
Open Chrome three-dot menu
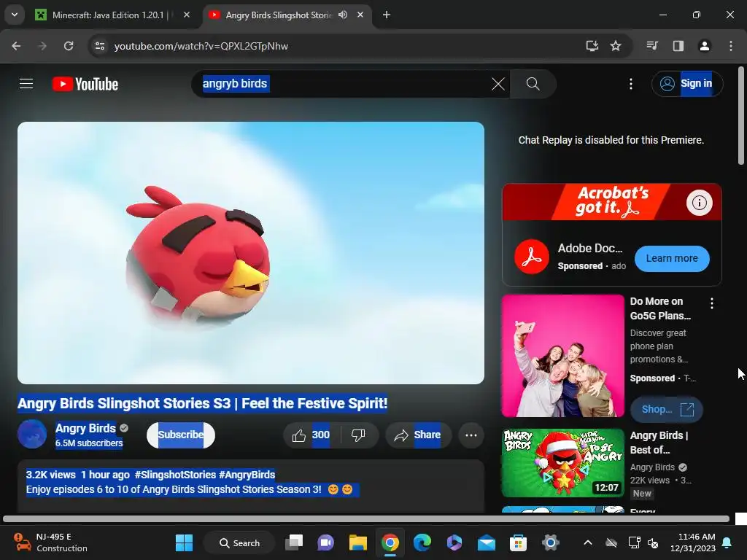(731, 46)
